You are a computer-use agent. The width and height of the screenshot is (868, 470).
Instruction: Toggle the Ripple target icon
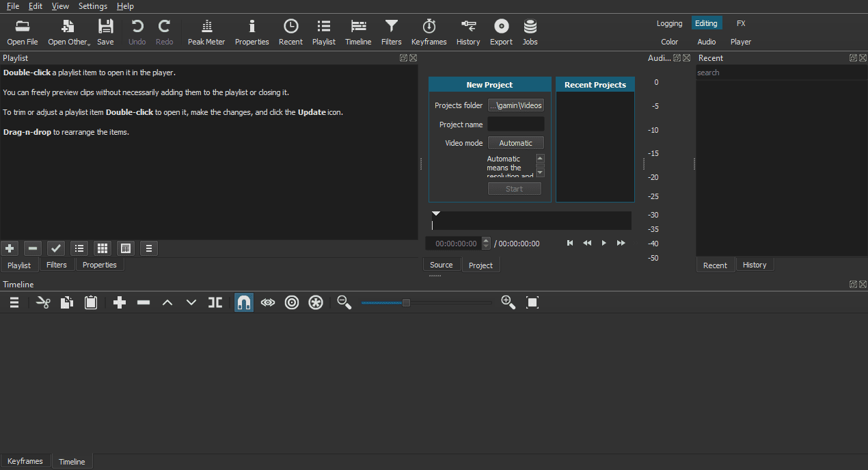pyautogui.click(x=292, y=302)
